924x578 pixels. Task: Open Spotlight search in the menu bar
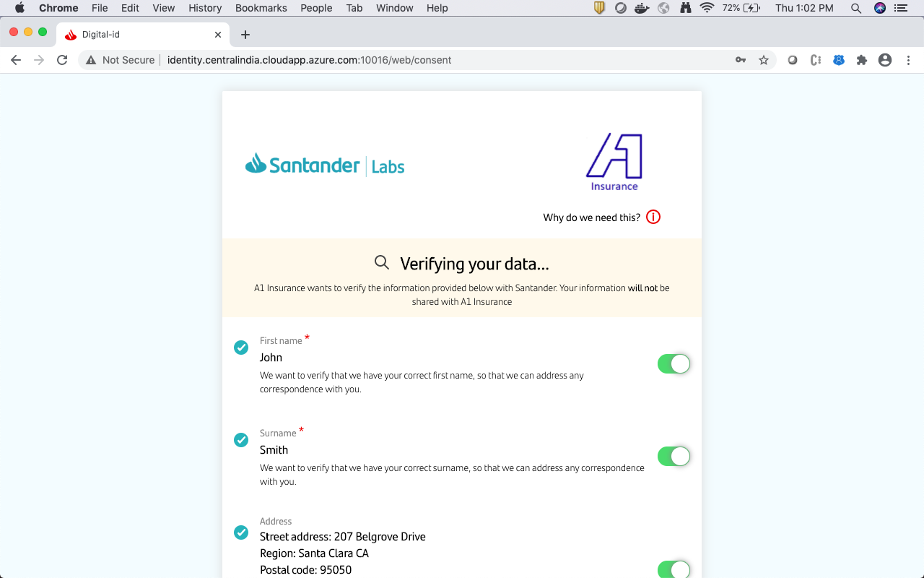[x=856, y=8]
